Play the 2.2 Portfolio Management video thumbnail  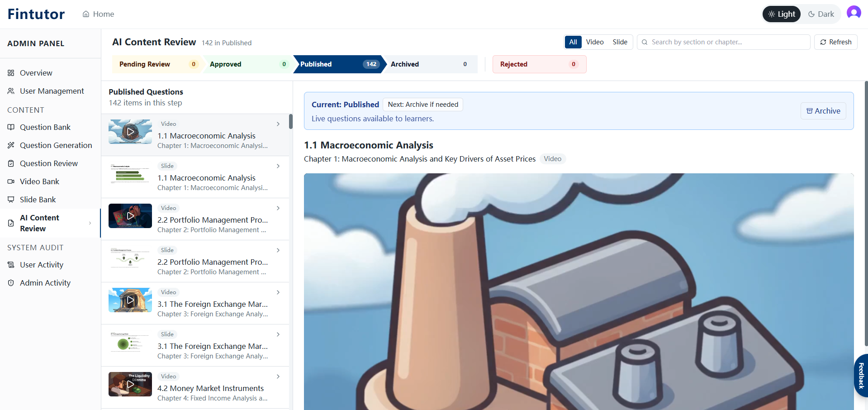pyautogui.click(x=130, y=216)
